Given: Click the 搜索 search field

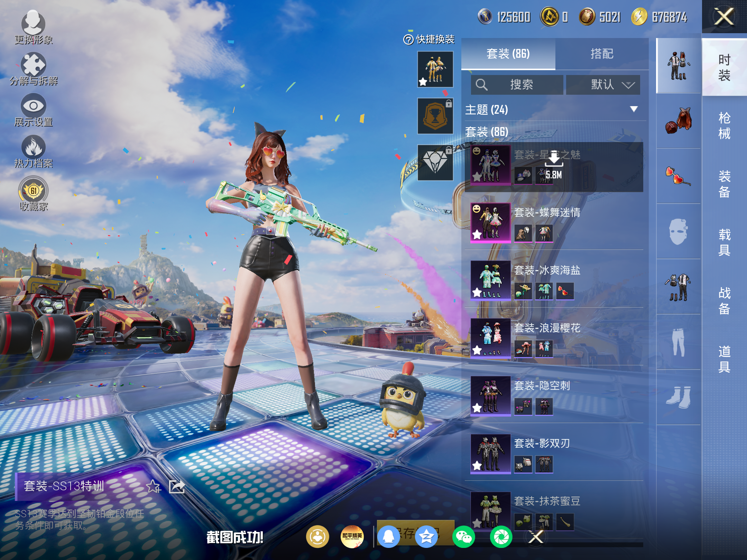Looking at the screenshot, I should [517, 85].
